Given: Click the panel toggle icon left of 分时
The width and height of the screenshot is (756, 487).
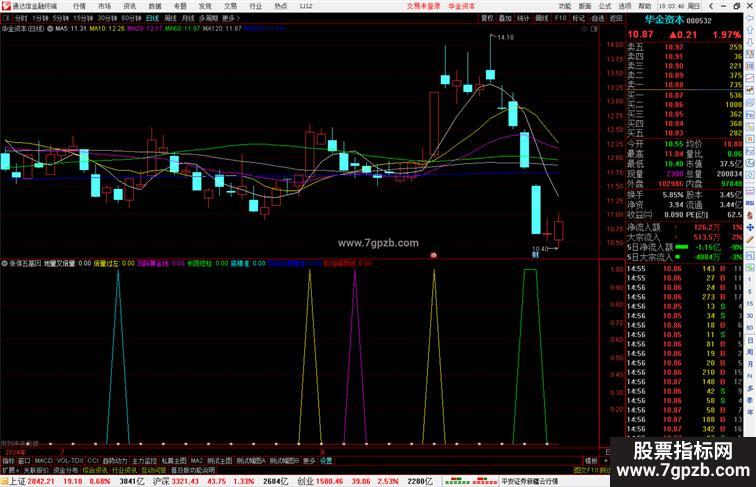Looking at the screenshot, I should click(6, 18).
